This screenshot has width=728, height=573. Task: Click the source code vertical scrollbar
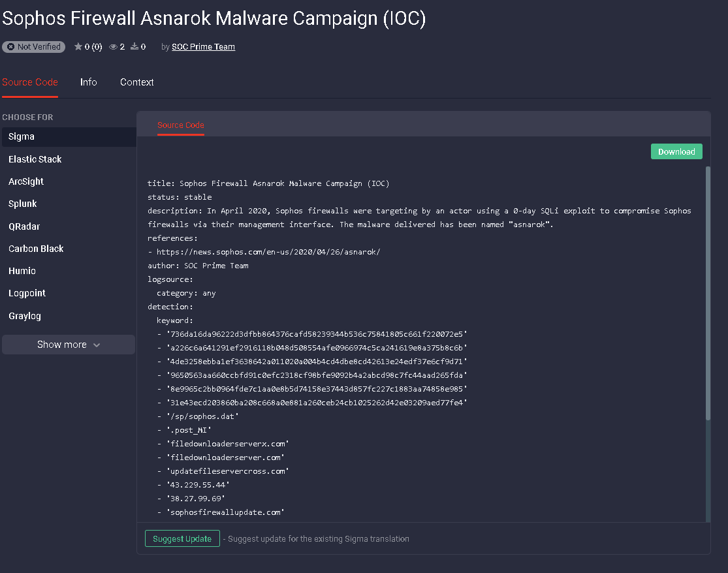(707, 294)
